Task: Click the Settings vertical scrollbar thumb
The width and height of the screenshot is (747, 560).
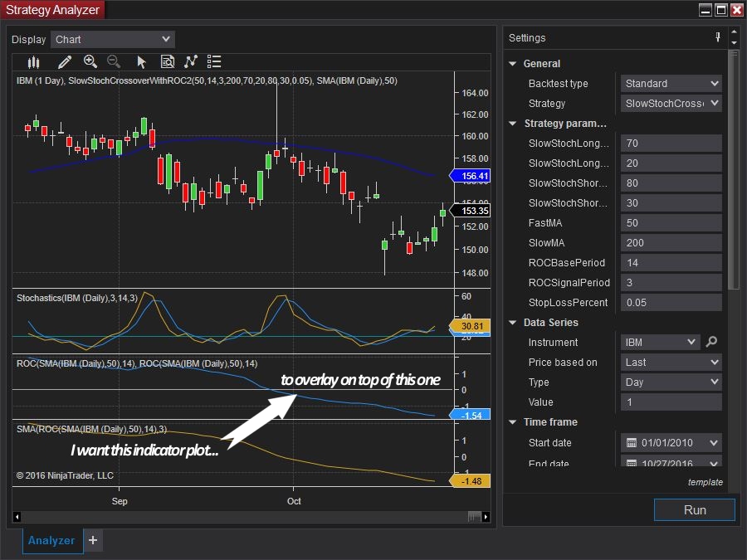Action: (734, 169)
